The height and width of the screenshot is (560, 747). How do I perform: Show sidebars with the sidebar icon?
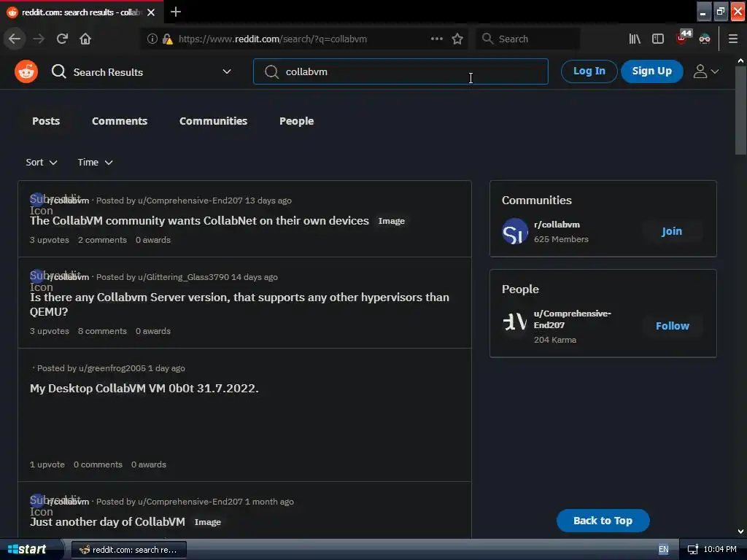658,39
